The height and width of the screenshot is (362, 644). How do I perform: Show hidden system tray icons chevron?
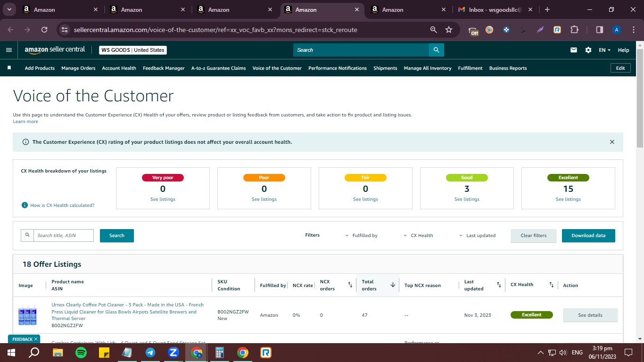coord(541,353)
